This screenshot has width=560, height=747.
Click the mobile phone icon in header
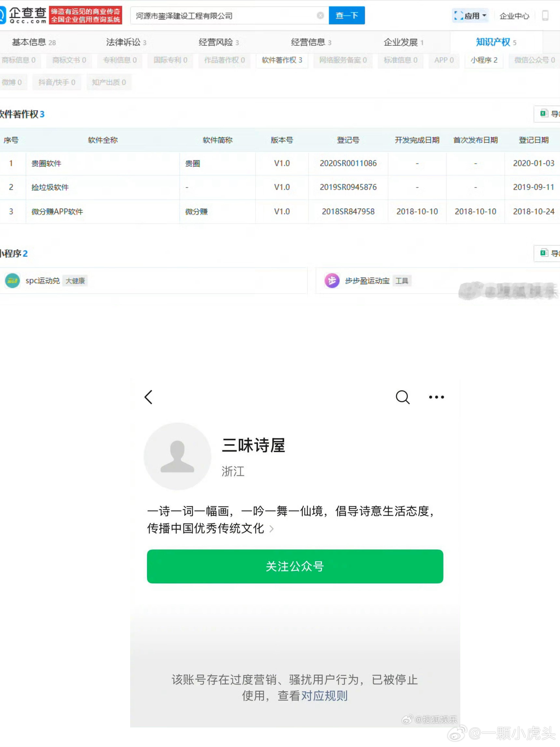coord(545,15)
